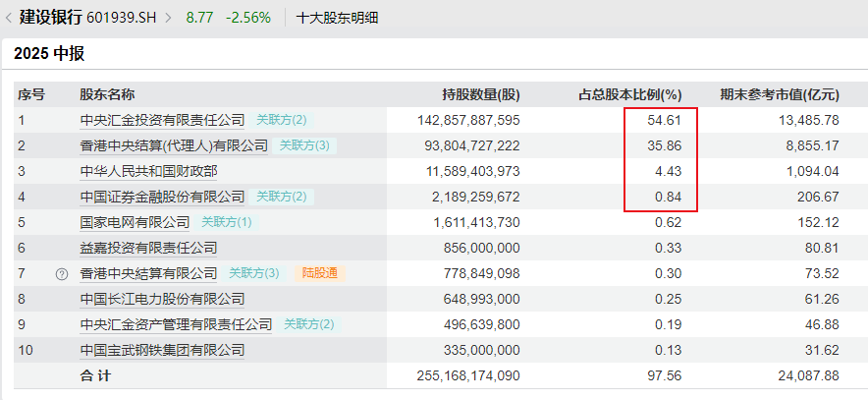The image size is (868, 400).
Task: Click share count 93,804,727,222
Action: pyautogui.click(x=472, y=145)
